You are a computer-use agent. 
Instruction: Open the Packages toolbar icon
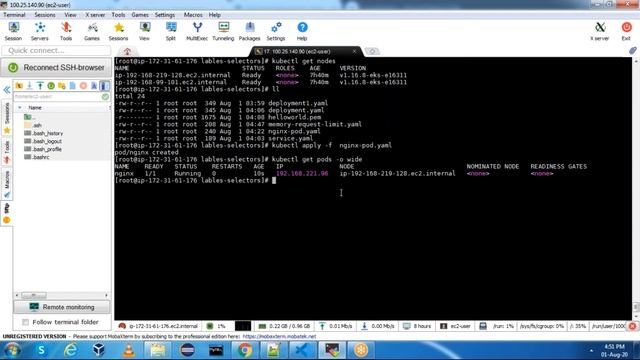(x=249, y=31)
